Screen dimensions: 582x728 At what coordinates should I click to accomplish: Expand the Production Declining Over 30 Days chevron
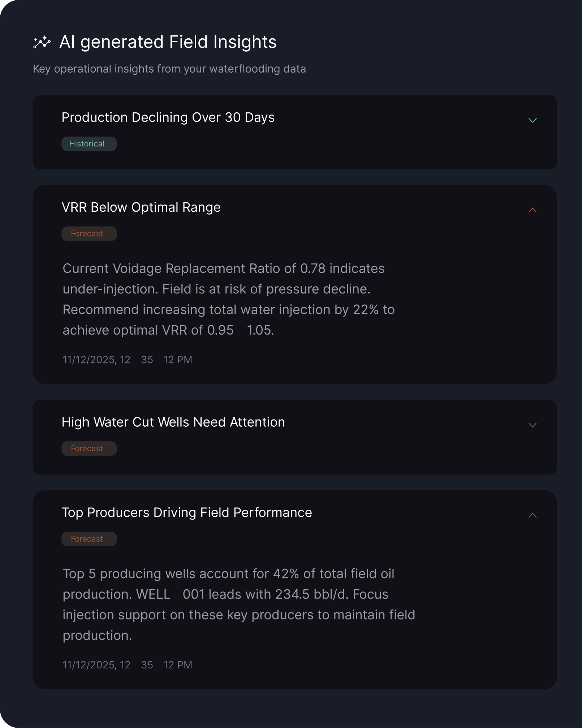(532, 120)
